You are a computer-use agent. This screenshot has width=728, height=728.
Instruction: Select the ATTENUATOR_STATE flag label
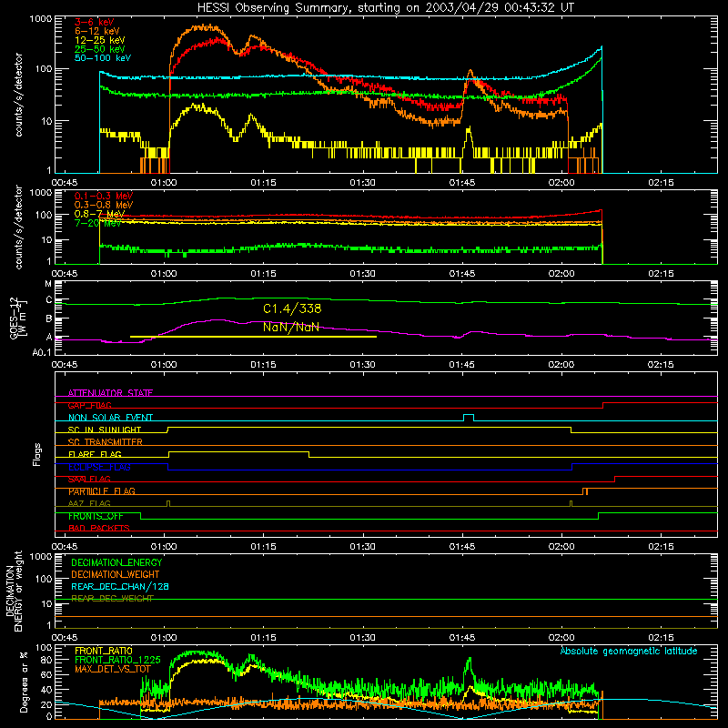[x=110, y=393]
